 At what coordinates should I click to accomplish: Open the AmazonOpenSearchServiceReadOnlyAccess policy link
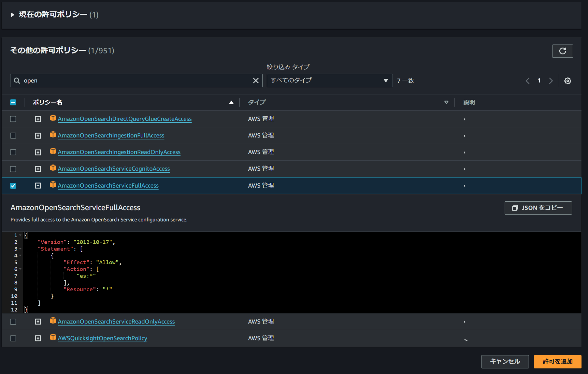click(x=116, y=321)
